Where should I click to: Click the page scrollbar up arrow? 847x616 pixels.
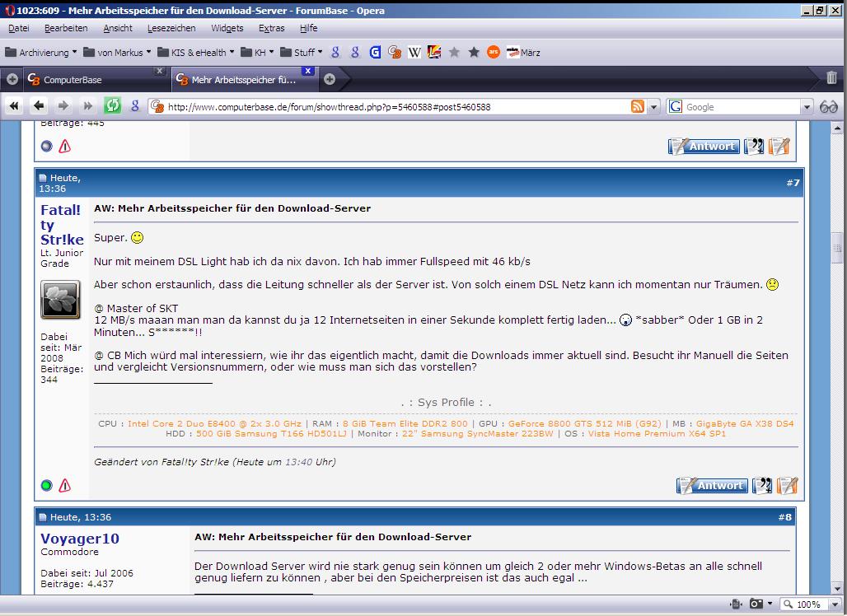pos(837,128)
